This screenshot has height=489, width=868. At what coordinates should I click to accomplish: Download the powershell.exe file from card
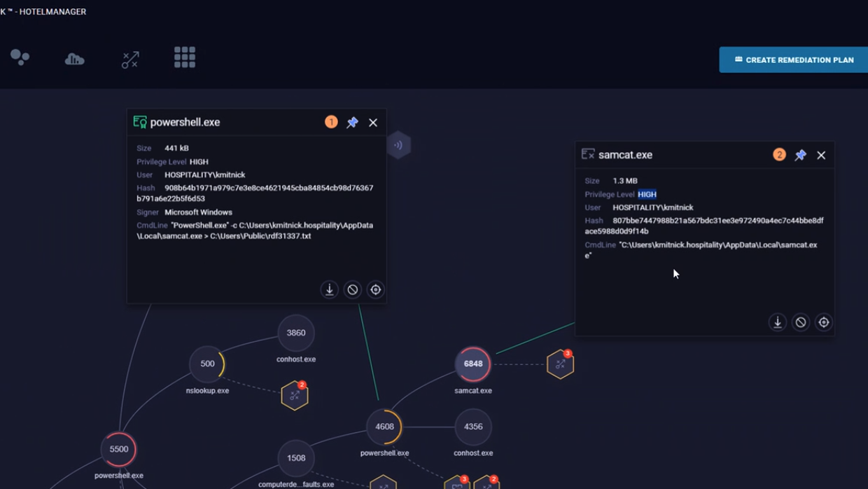[330, 289]
